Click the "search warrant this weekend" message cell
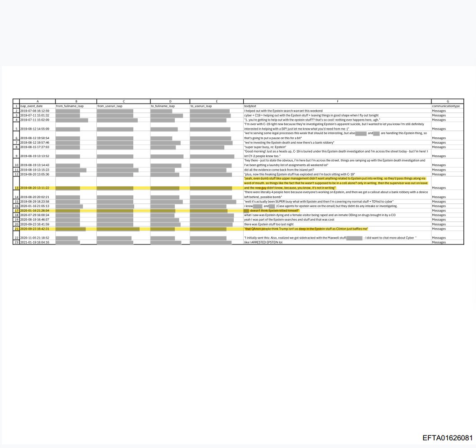The image size is (476, 448). [x=337, y=111]
